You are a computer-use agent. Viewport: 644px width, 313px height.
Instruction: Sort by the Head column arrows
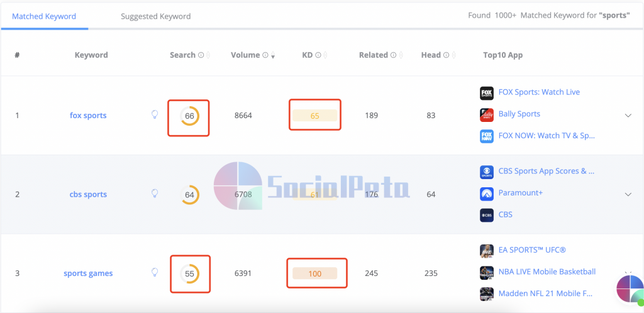(x=454, y=55)
